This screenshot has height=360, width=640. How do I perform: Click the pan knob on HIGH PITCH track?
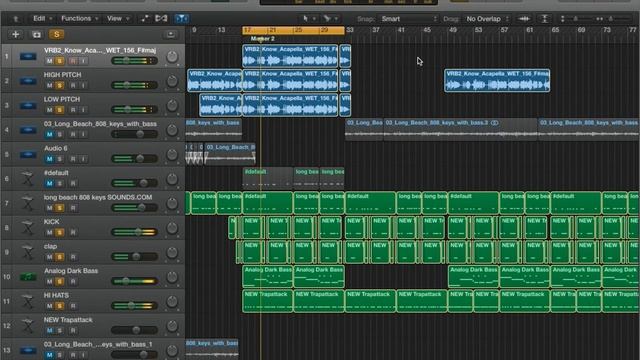pos(172,81)
